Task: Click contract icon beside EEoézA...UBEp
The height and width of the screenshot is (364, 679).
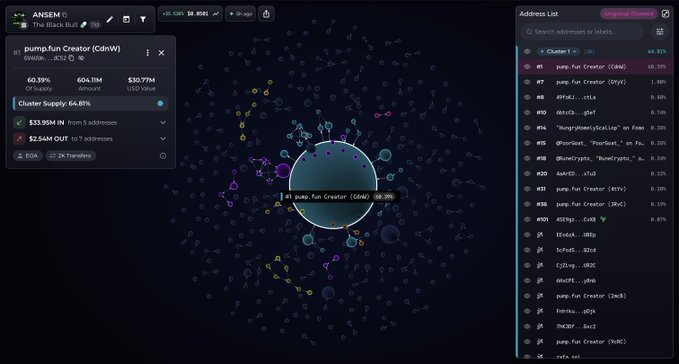Action: coord(540,235)
